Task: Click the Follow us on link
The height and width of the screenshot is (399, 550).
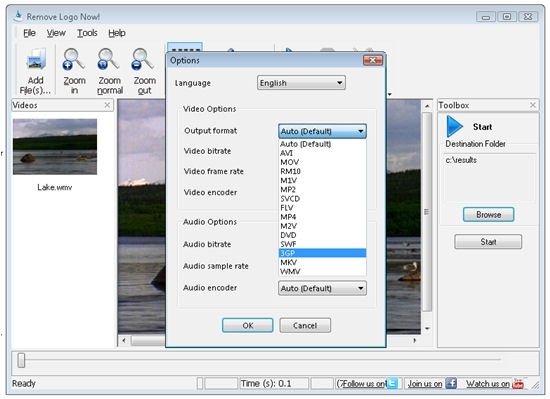Action: tap(364, 384)
